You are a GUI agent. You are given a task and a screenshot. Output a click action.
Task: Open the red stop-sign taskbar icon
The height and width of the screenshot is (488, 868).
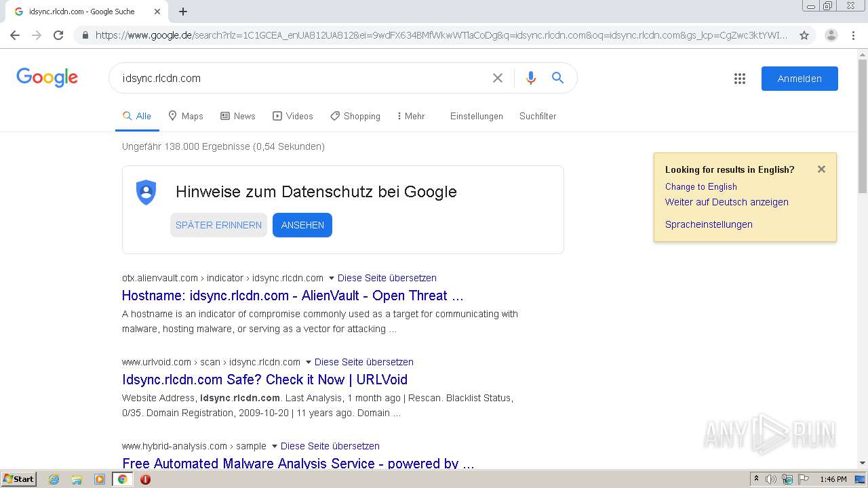tap(145, 479)
